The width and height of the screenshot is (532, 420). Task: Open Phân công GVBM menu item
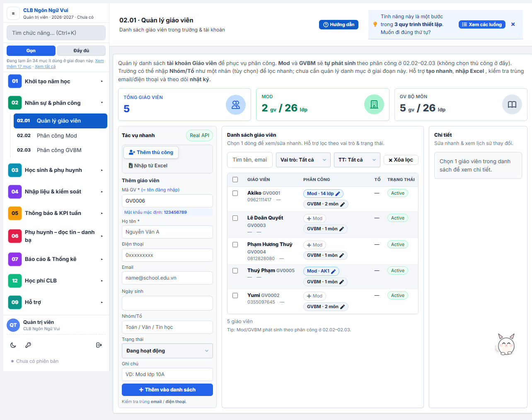pos(60,150)
